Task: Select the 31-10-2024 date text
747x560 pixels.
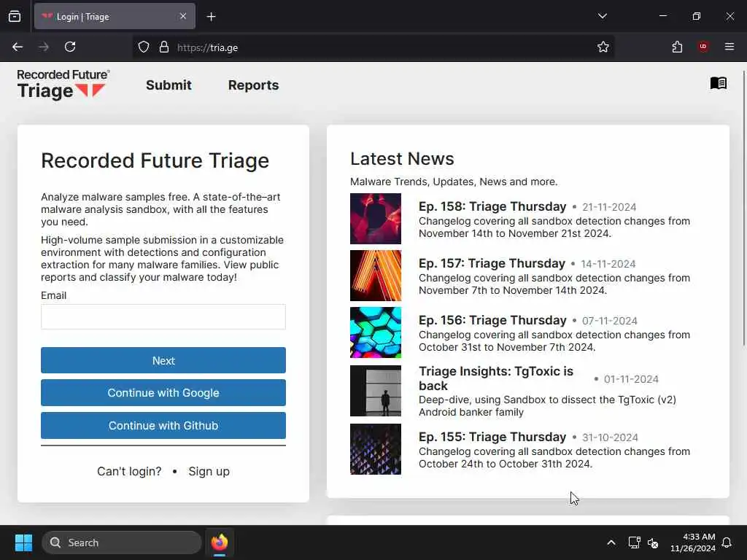Action: (x=610, y=437)
